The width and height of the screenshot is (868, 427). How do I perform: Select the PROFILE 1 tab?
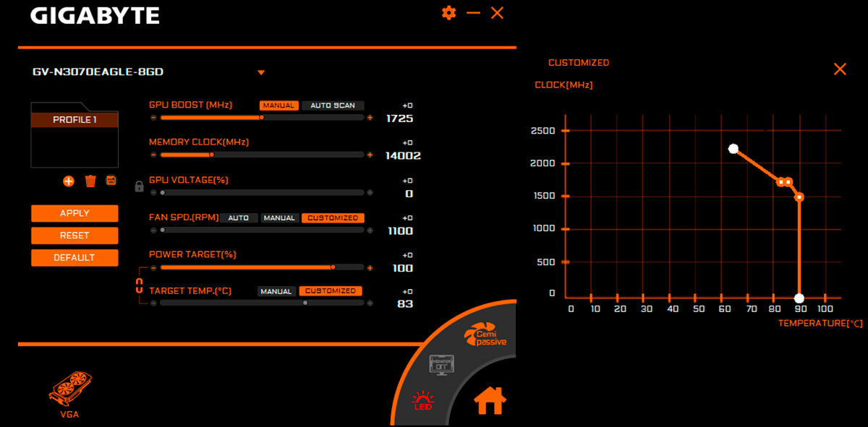[75, 120]
